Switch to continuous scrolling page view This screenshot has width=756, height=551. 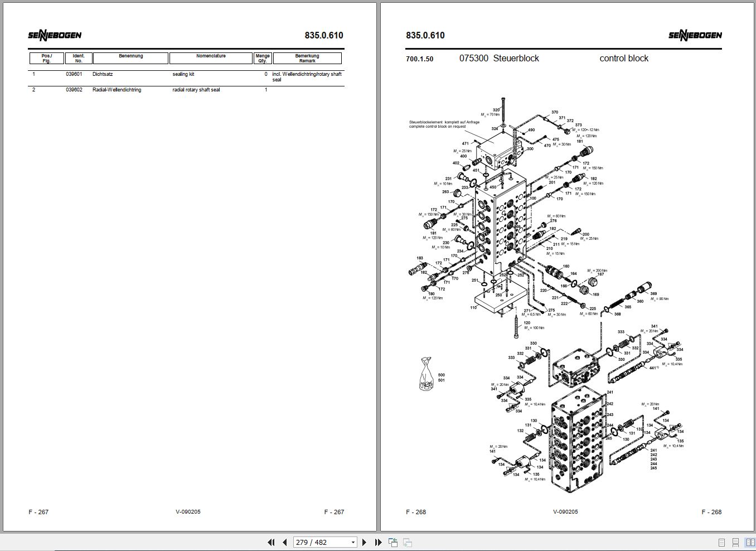tap(735, 542)
